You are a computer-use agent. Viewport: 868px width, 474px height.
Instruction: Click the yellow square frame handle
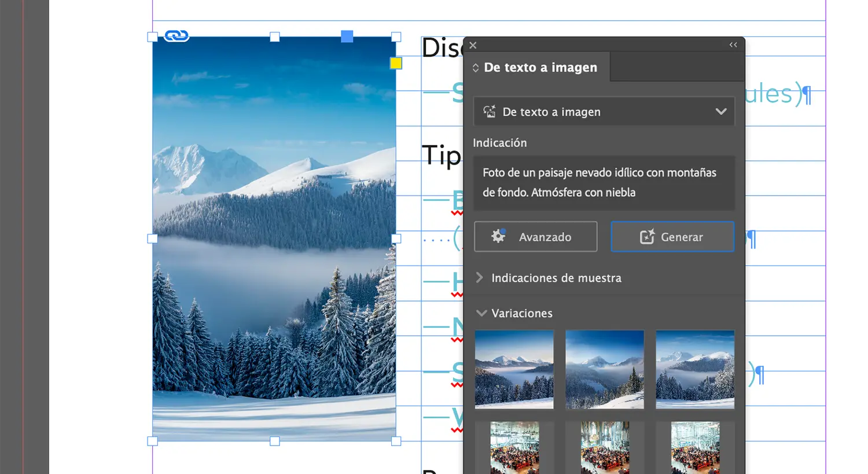pos(396,63)
